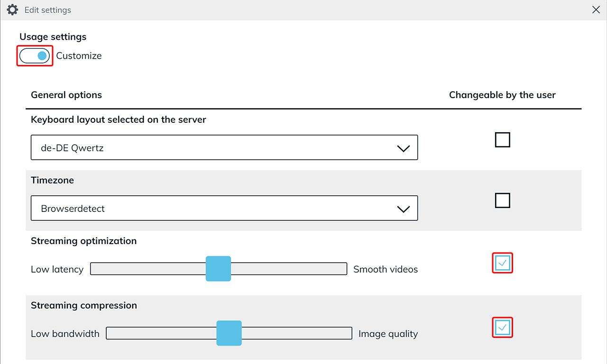Screen dimensions: 607x364
Task: Click the Smooth videos label
Action: 386,269
